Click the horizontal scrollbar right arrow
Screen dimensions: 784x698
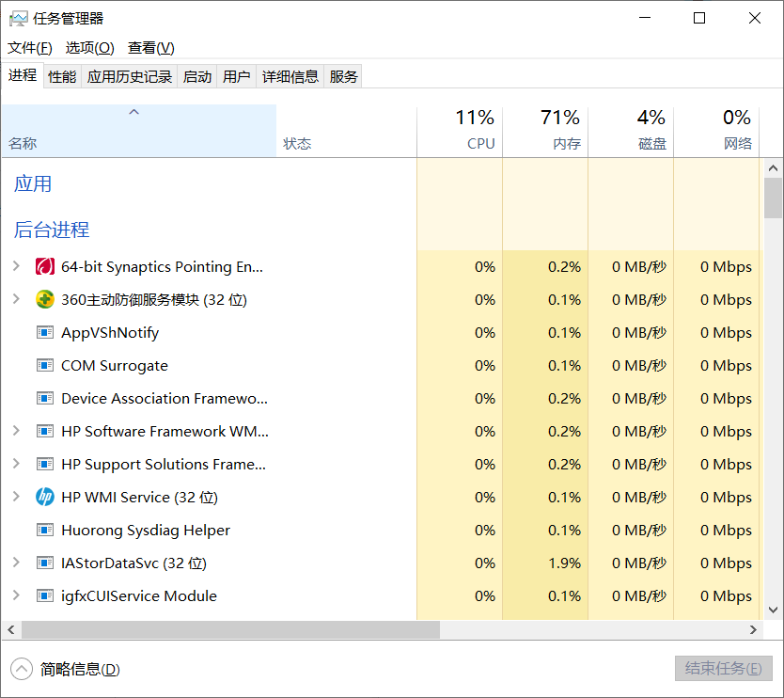(x=753, y=630)
